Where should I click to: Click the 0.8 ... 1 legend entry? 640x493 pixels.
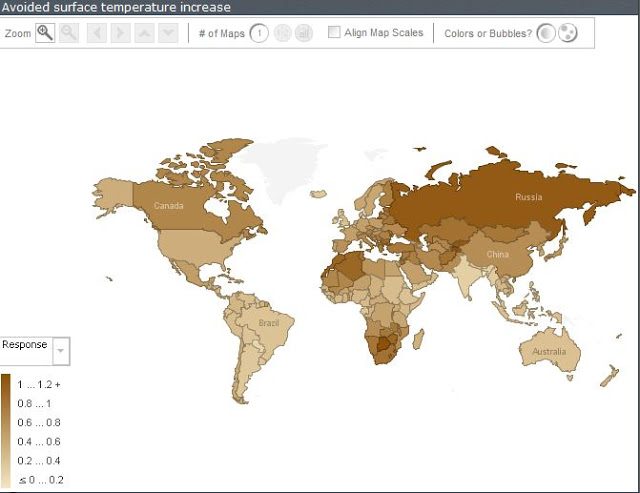tap(34, 404)
